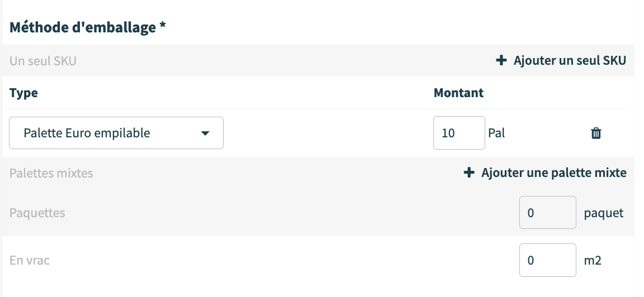
Task: Open the dropdown arrow of Palette Euro empilable
Action: point(205,133)
